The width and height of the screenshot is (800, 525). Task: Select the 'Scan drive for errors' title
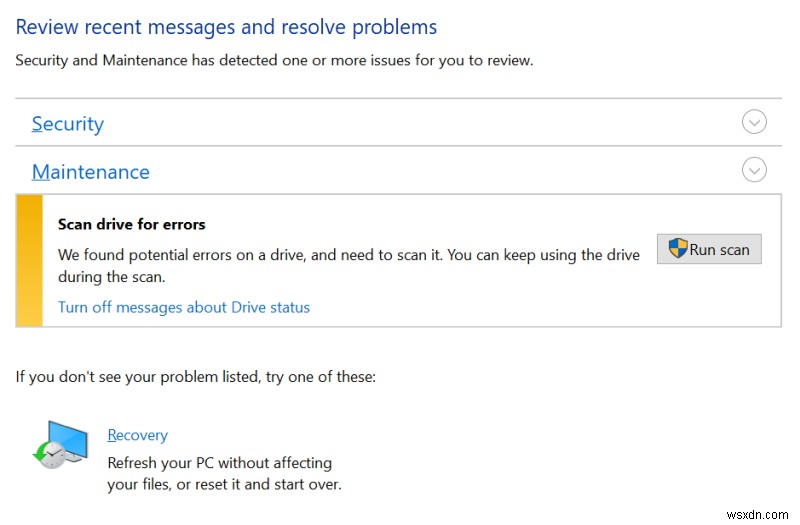click(x=132, y=225)
